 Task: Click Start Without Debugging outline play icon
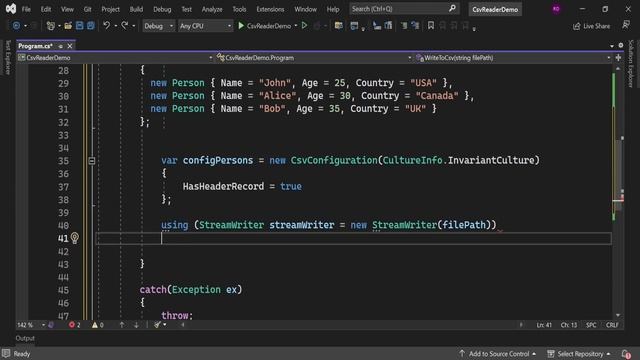pos(304,26)
